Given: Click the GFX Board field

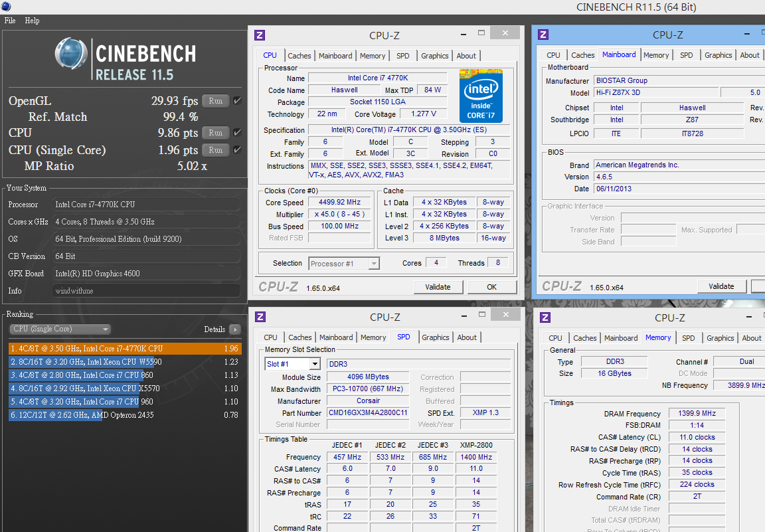Looking at the screenshot, I should (146, 274).
